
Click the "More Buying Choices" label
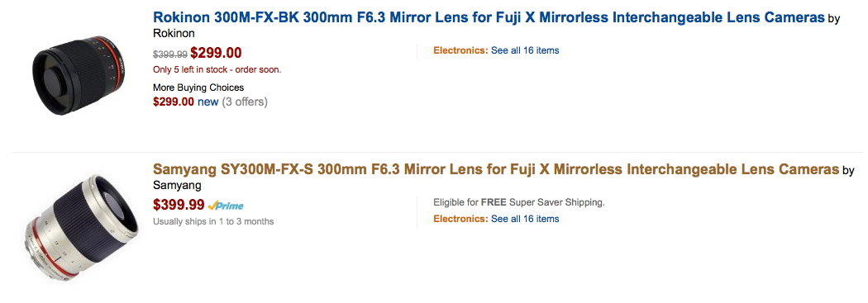(x=198, y=88)
